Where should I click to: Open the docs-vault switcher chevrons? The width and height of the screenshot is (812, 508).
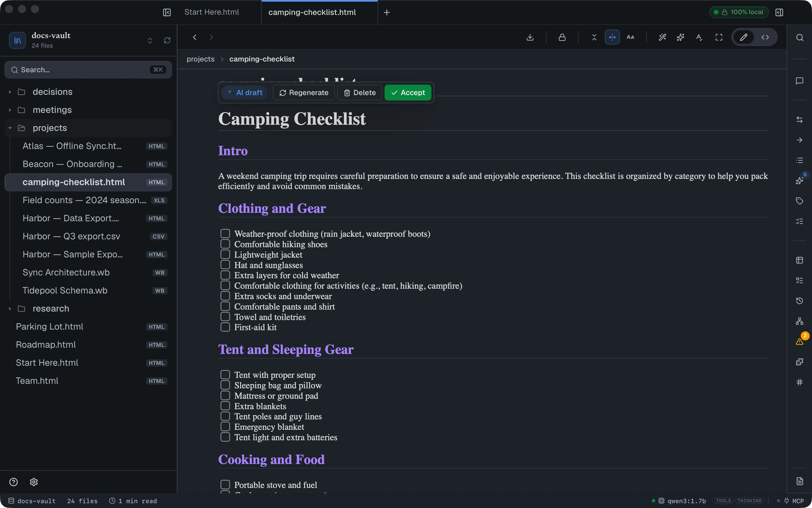[150, 41]
